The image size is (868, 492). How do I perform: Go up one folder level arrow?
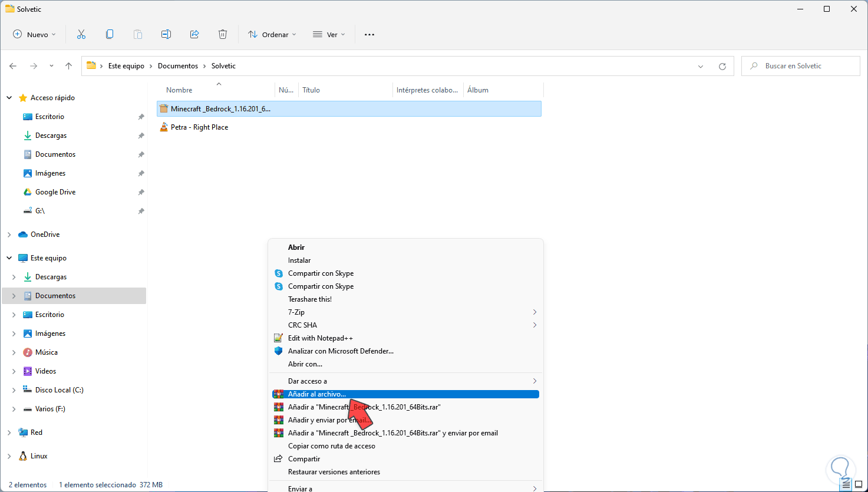click(68, 66)
